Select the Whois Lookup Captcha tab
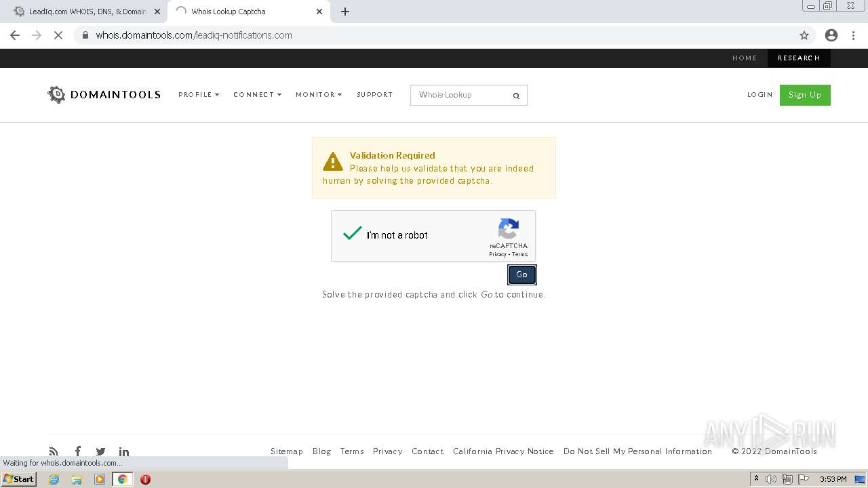This screenshot has width=868, height=488. (x=248, y=12)
